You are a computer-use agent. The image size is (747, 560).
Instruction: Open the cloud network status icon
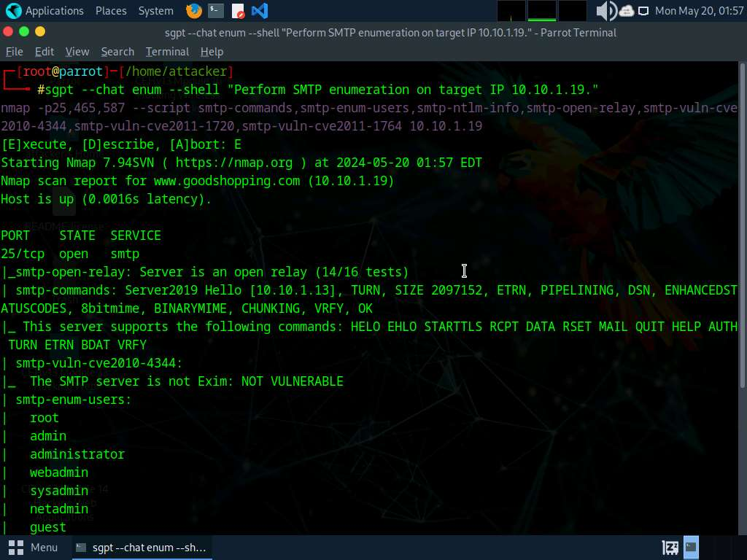point(627,11)
